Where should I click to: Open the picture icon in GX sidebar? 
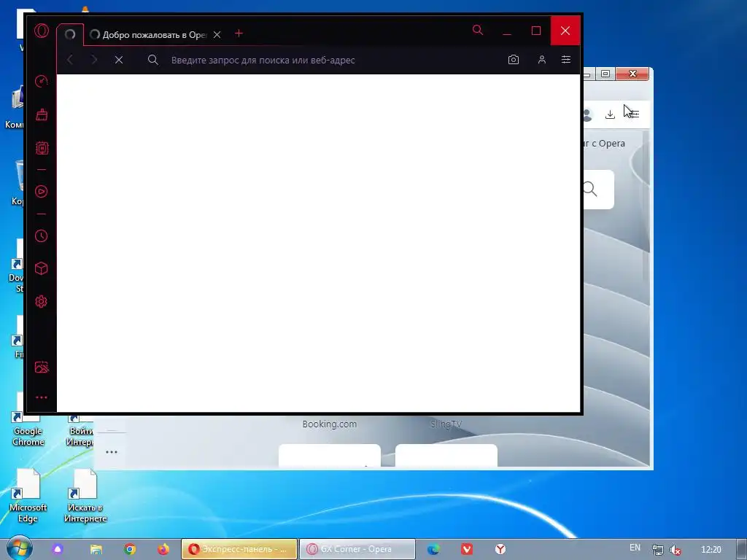pyautogui.click(x=42, y=367)
